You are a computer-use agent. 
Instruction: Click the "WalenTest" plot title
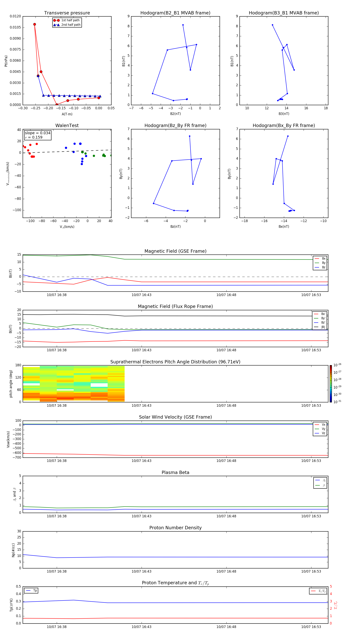pyautogui.click(x=67, y=125)
